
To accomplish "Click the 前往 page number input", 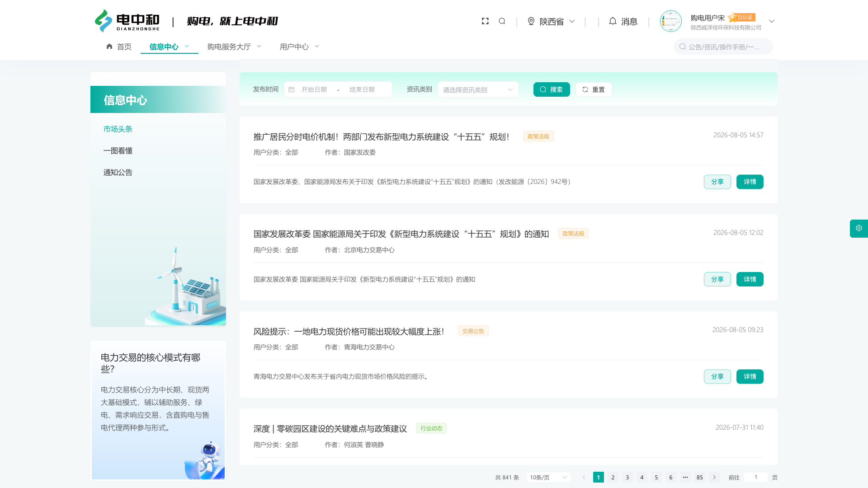I will point(755,477).
